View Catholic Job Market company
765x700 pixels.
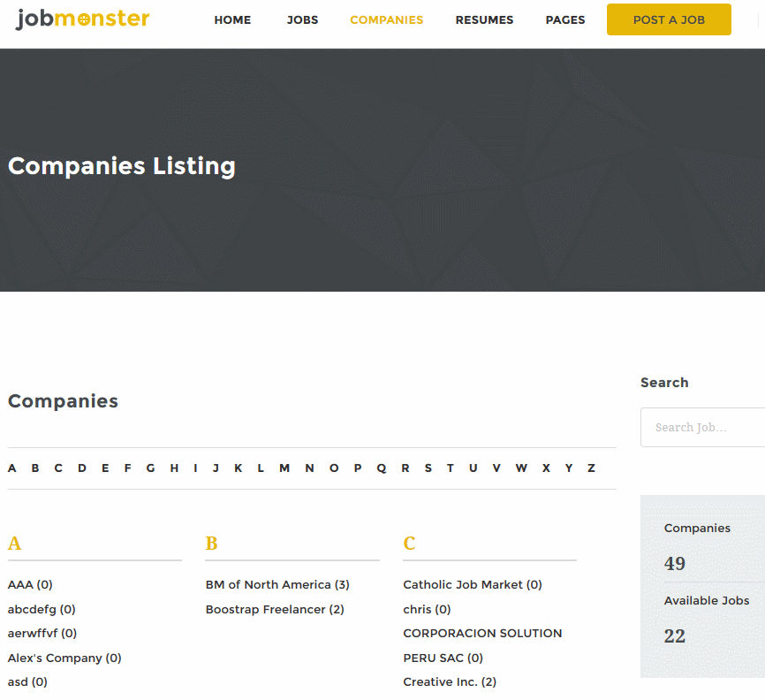(x=473, y=584)
